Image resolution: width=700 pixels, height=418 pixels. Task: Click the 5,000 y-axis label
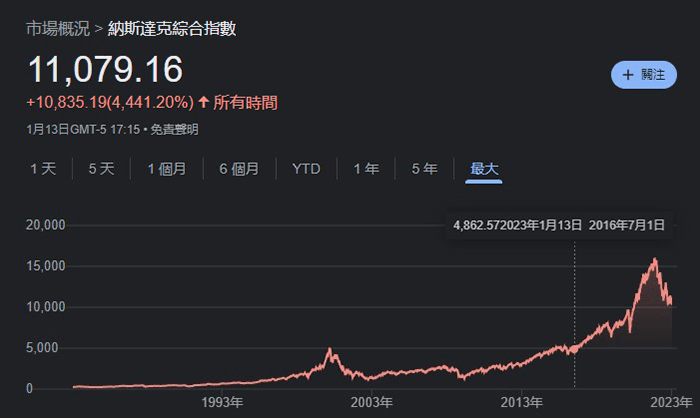42,348
